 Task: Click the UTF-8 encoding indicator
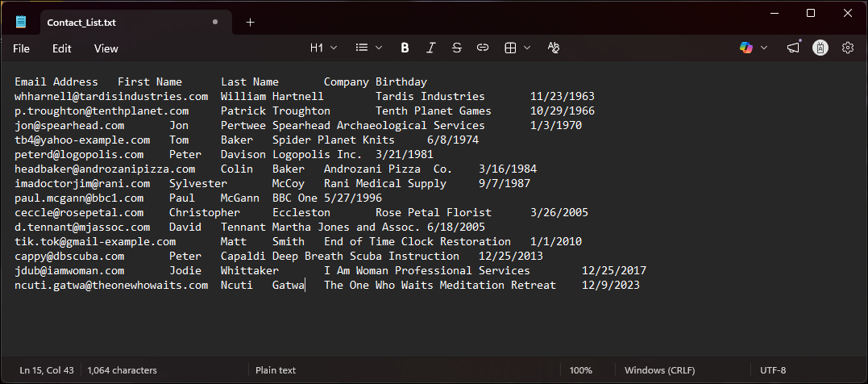(x=773, y=370)
